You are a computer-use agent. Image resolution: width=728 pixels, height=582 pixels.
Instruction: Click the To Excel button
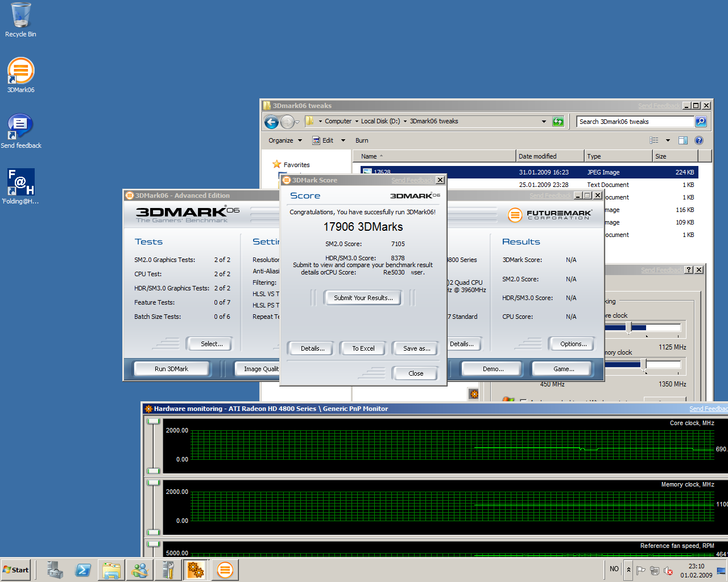pos(363,348)
